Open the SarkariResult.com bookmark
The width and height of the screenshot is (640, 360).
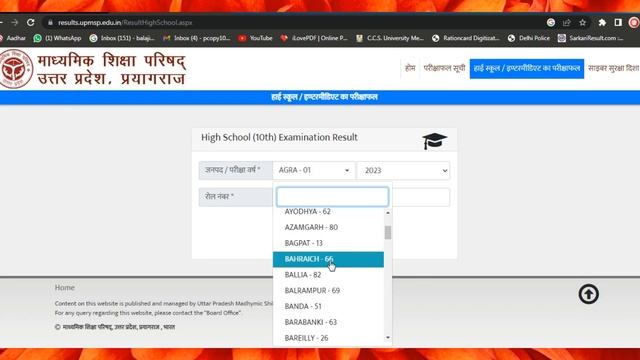coord(591,38)
